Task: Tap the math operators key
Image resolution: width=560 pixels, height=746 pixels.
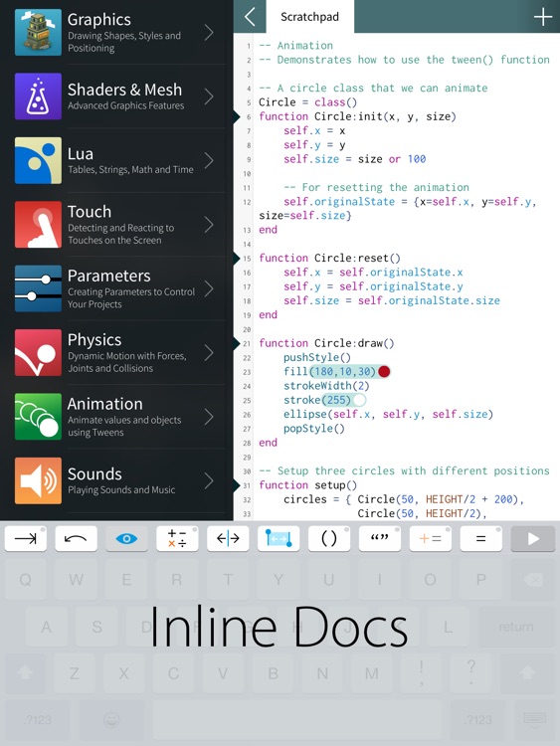Action: tap(177, 538)
